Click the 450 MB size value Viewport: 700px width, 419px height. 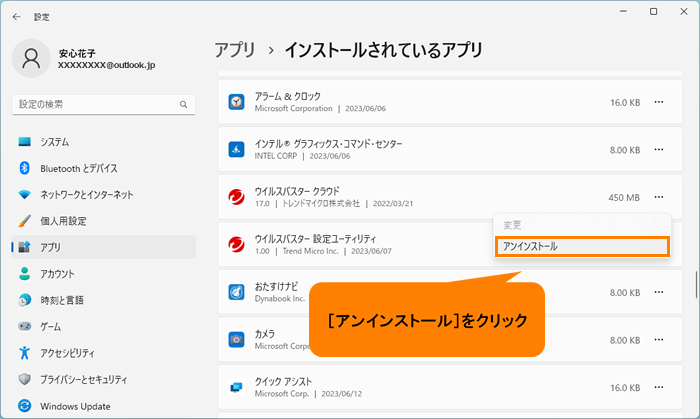[x=624, y=198]
